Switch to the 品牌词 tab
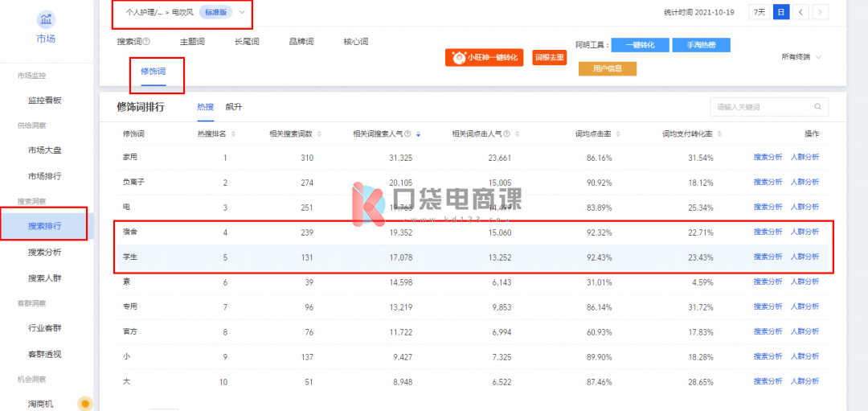The image size is (868, 411). 301,42
